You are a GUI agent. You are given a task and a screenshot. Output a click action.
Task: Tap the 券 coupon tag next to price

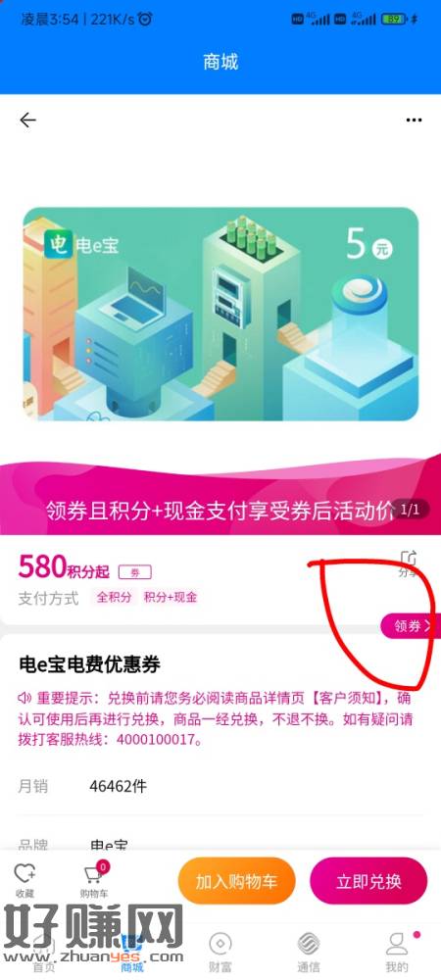click(134, 572)
